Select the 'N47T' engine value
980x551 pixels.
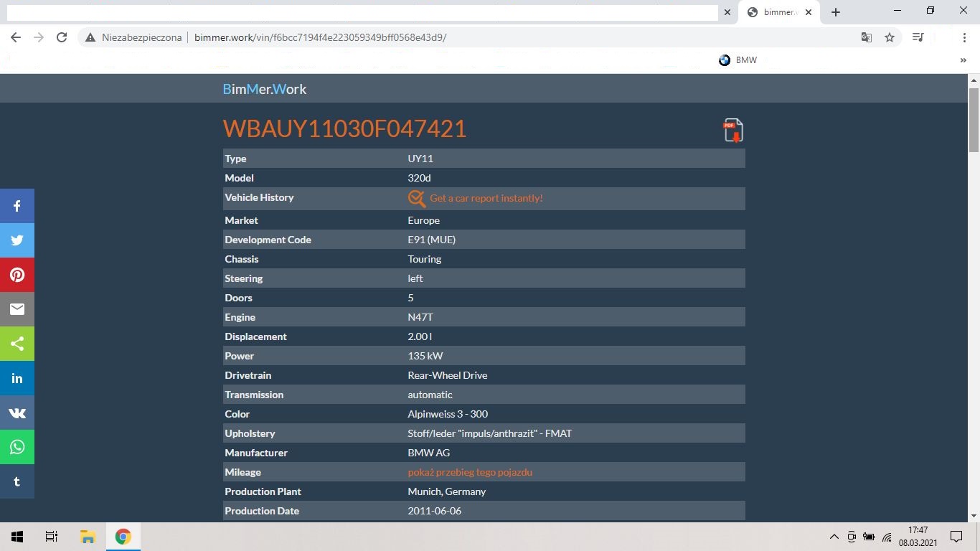420,317
